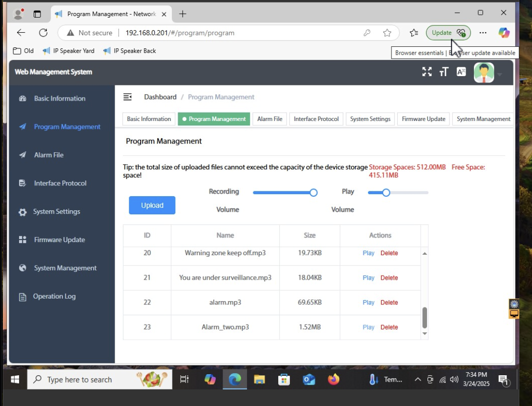
Task: Click the Not secure warning icon
Action: point(70,33)
